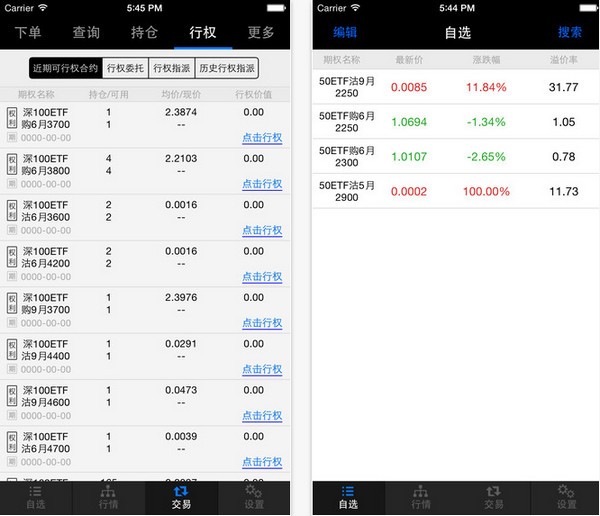Click 点击行权 for 深100ETF购6月3700

(x=262, y=137)
